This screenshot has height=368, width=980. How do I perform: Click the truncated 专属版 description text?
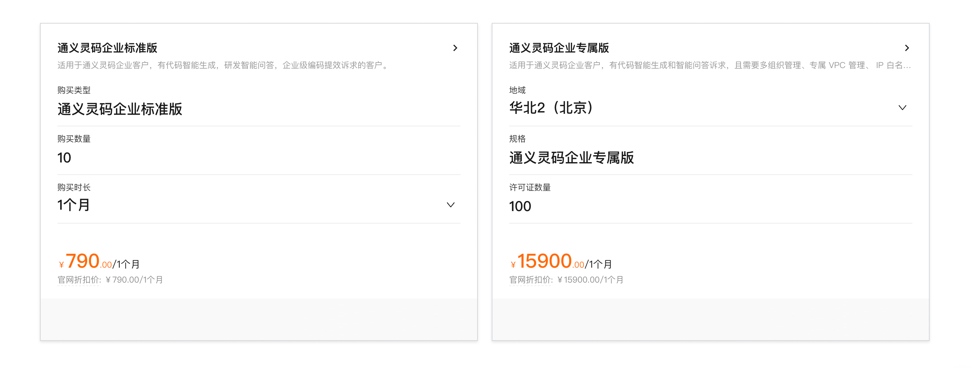coord(710,65)
